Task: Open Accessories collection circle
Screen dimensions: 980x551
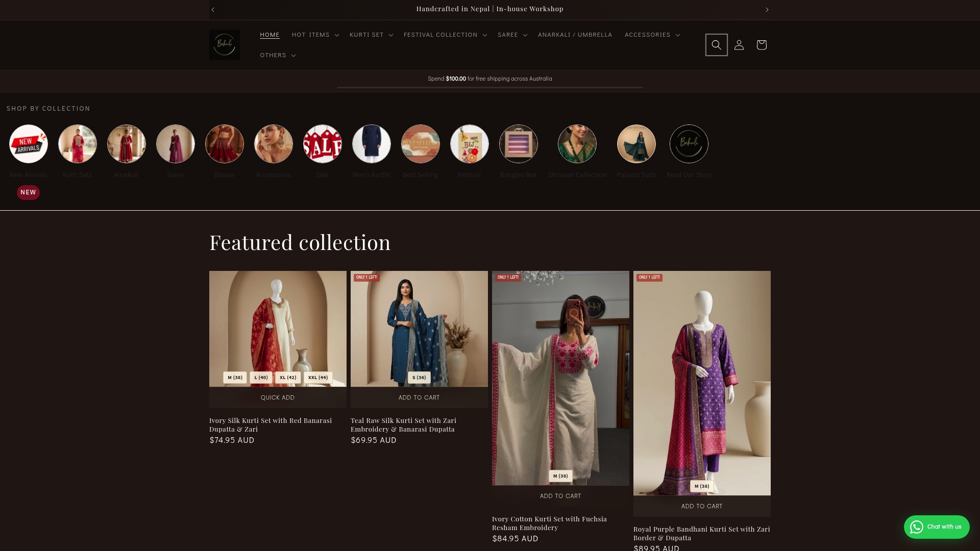Action: coord(274,144)
